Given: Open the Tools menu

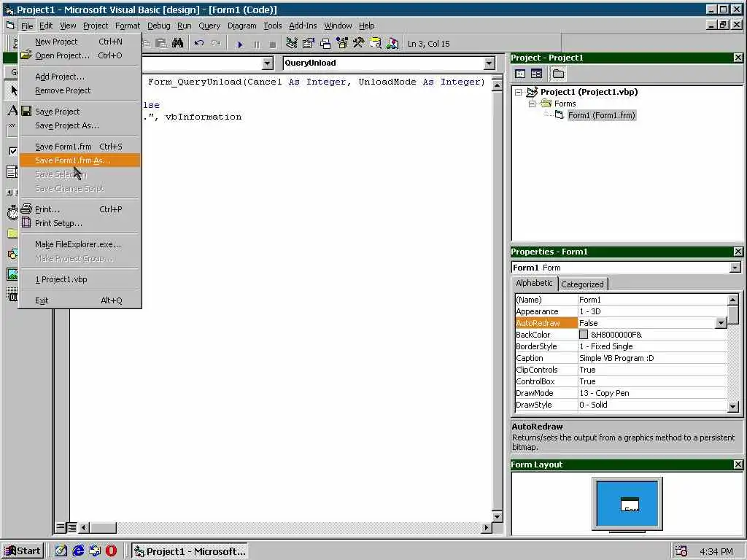Looking at the screenshot, I should pyautogui.click(x=273, y=26).
